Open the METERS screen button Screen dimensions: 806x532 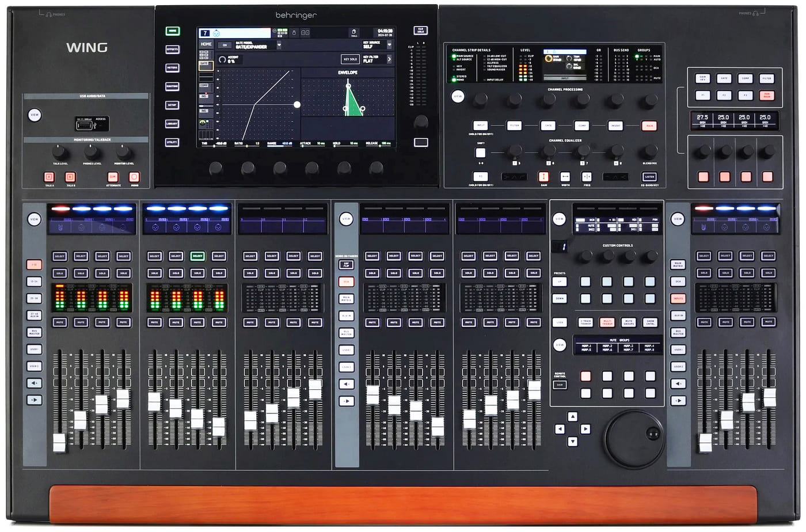pyautogui.click(x=172, y=68)
